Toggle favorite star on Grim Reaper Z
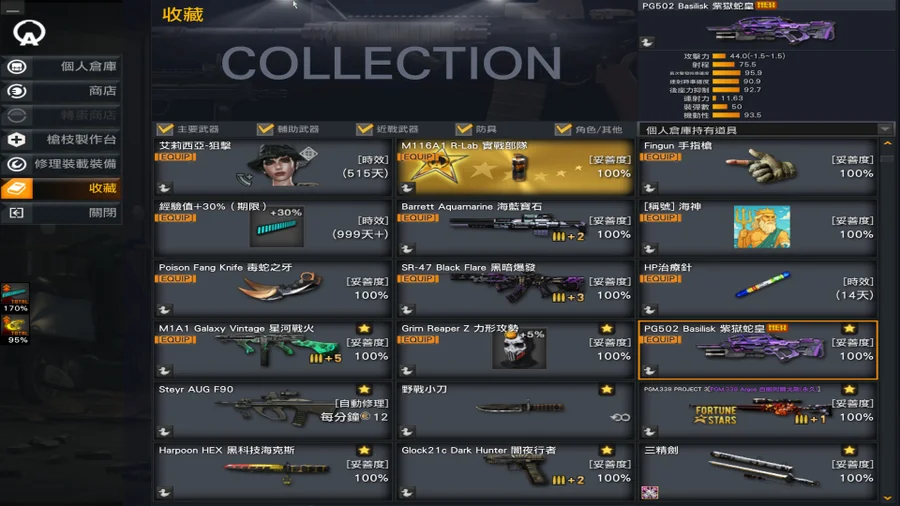 (607, 329)
